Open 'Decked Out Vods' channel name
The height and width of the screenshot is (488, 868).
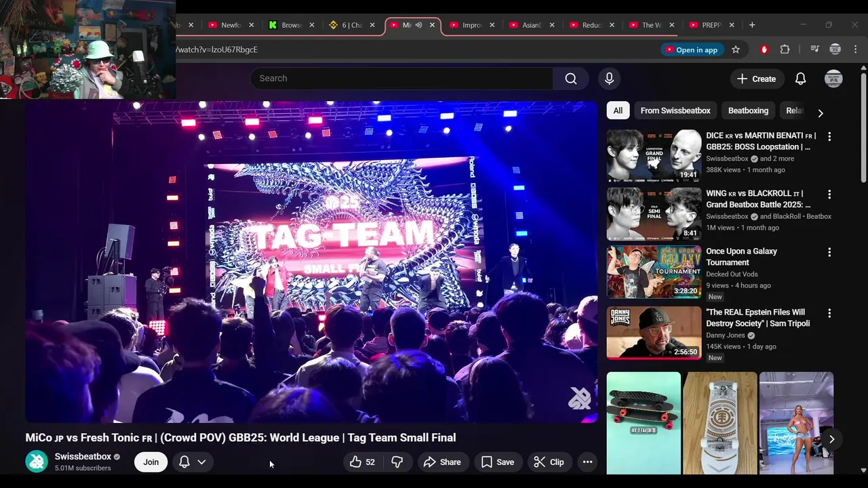pos(732,274)
